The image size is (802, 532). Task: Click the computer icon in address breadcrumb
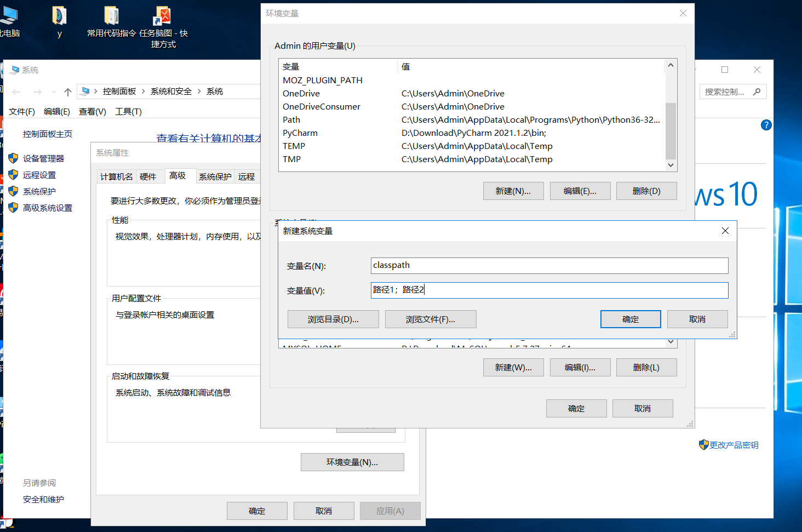point(85,91)
